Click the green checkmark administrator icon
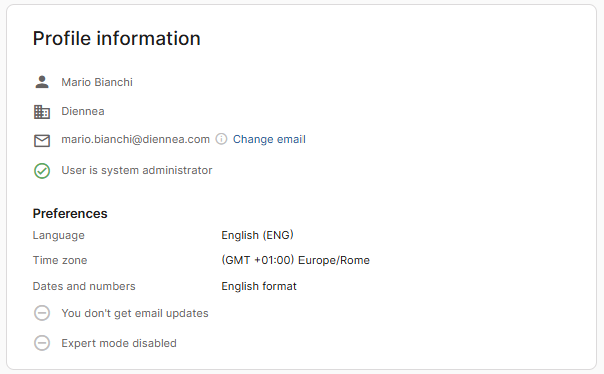The height and width of the screenshot is (374, 604). click(42, 171)
